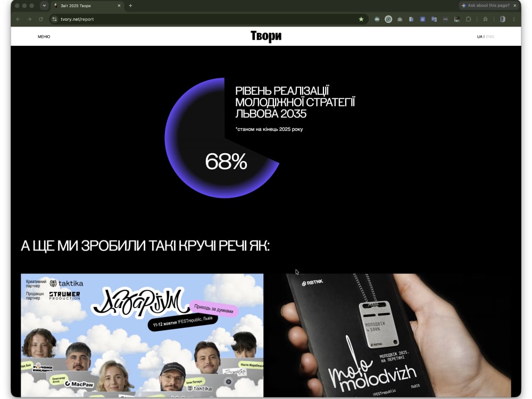Viewport: 532px width, 399px height.
Task: Click '11-12 жовтня !FESTrepublic, Львів' label
Action: pyautogui.click(x=182, y=322)
